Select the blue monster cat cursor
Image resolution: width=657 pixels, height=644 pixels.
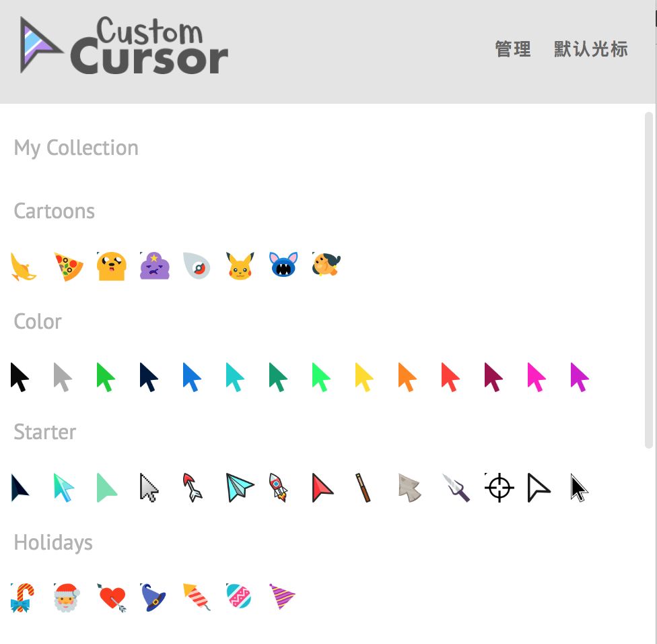(283, 264)
